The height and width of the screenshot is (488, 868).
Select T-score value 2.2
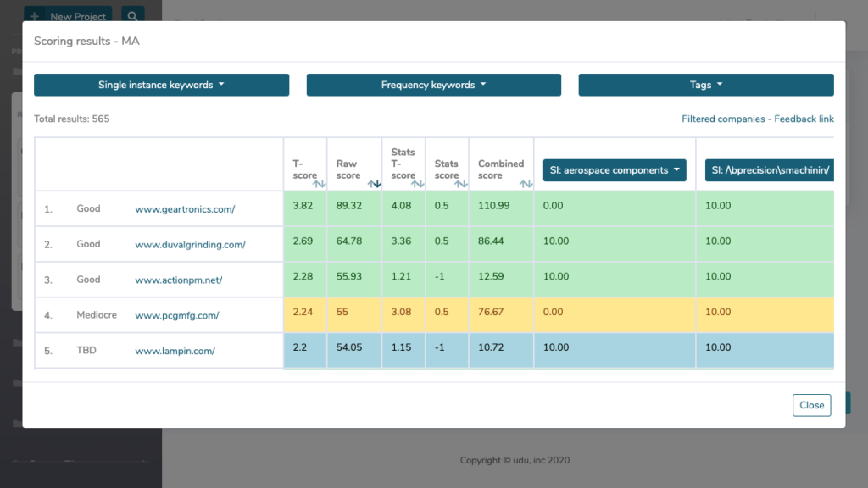299,347
